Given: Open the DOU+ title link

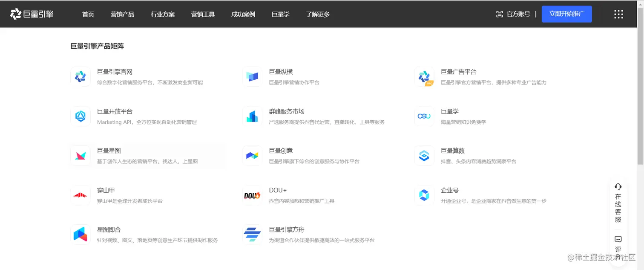Looking at the screenshot, I should point(278,190).
